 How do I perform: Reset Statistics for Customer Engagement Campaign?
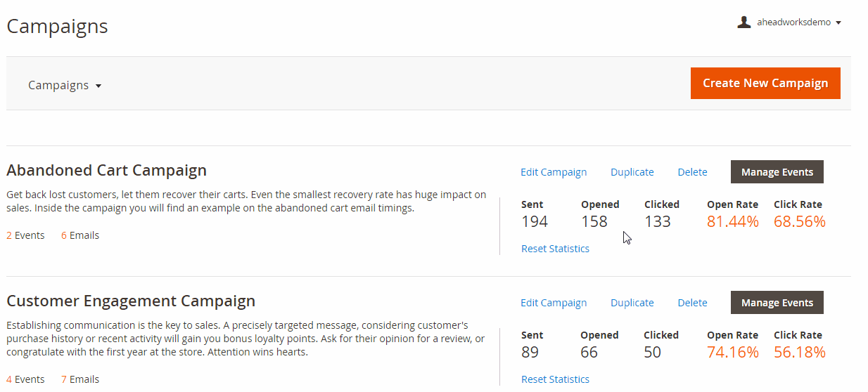(x=555, y=379)
